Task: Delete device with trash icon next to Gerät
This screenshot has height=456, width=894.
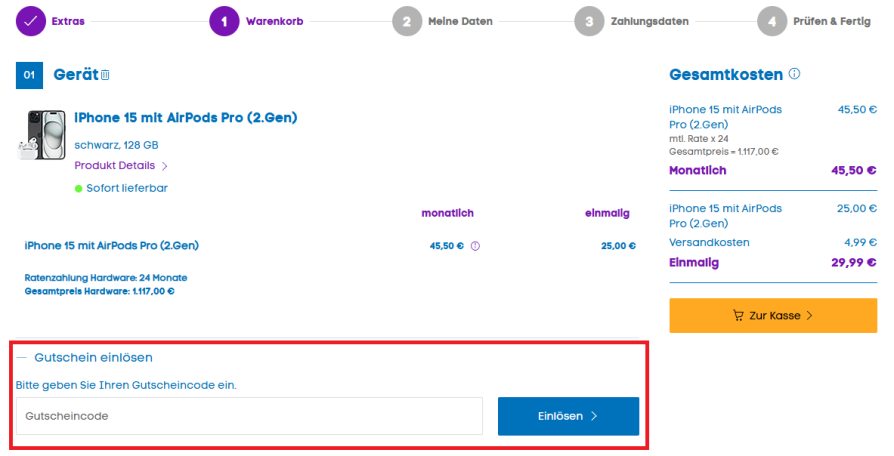Action: (105, 75)
